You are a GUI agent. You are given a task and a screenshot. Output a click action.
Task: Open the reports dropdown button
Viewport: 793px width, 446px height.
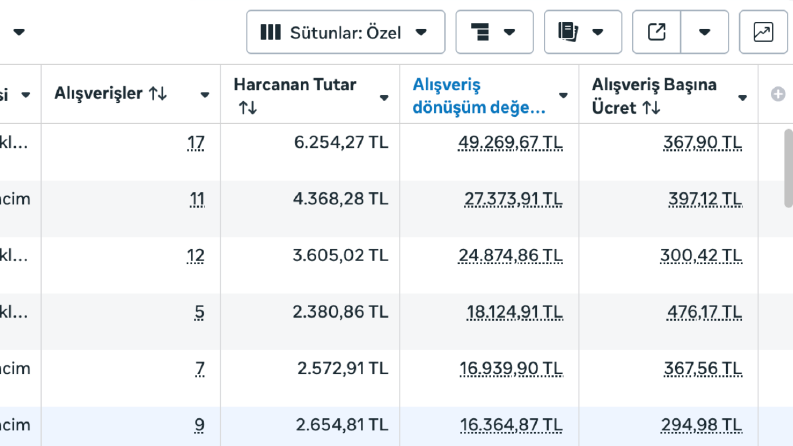[x=583, y=32]
